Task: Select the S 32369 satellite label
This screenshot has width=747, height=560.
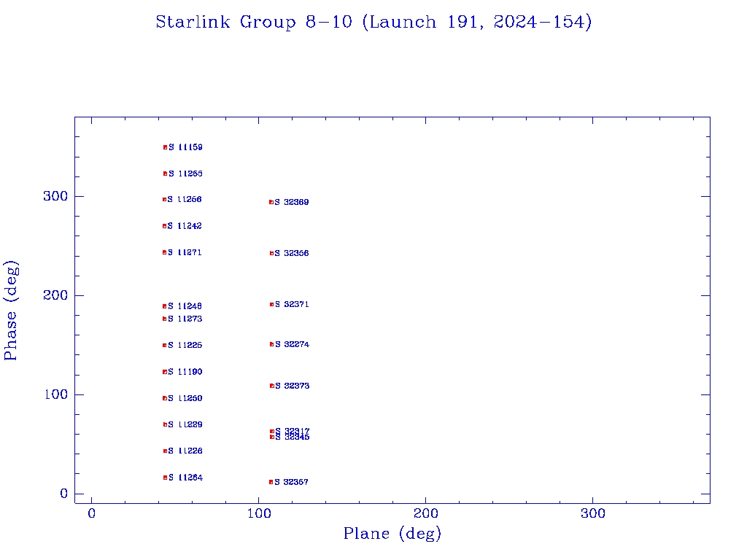Action: (x=292, y=203)
